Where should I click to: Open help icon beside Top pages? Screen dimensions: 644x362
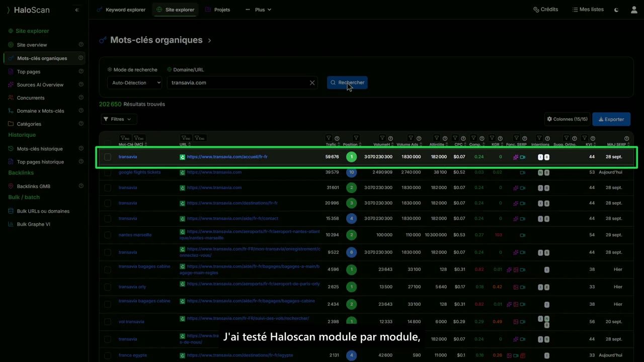point(81,71)
